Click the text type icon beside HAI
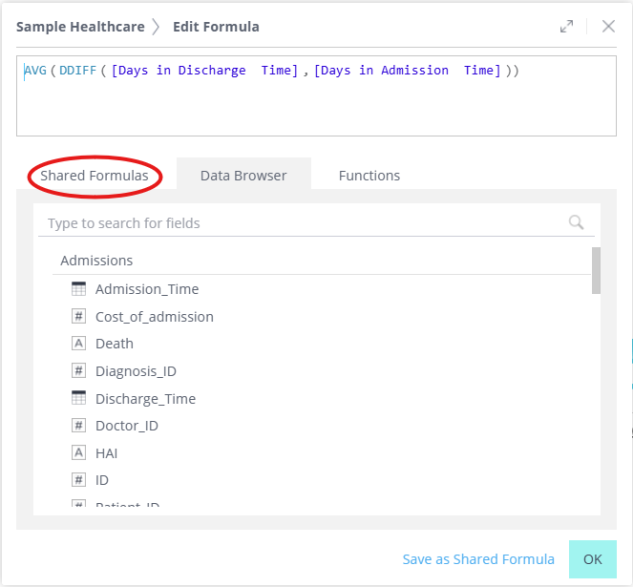This screenshot has height=587, width=633. click(79, 453)
